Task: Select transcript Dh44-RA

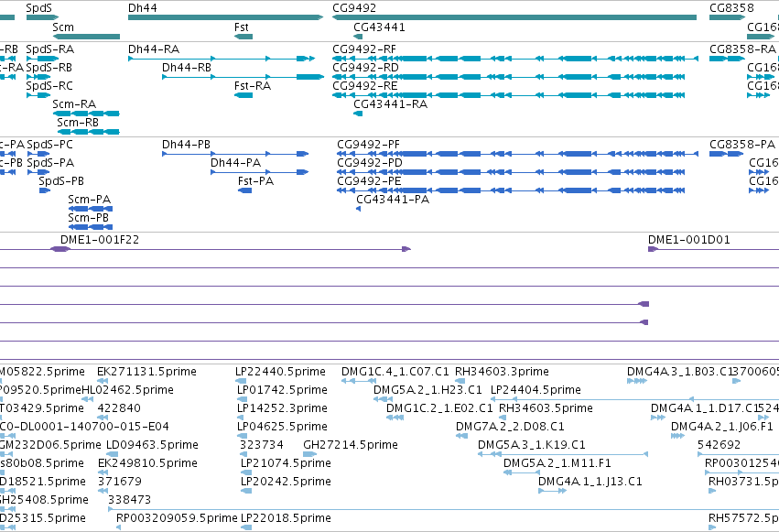Action: click(222, 59)
